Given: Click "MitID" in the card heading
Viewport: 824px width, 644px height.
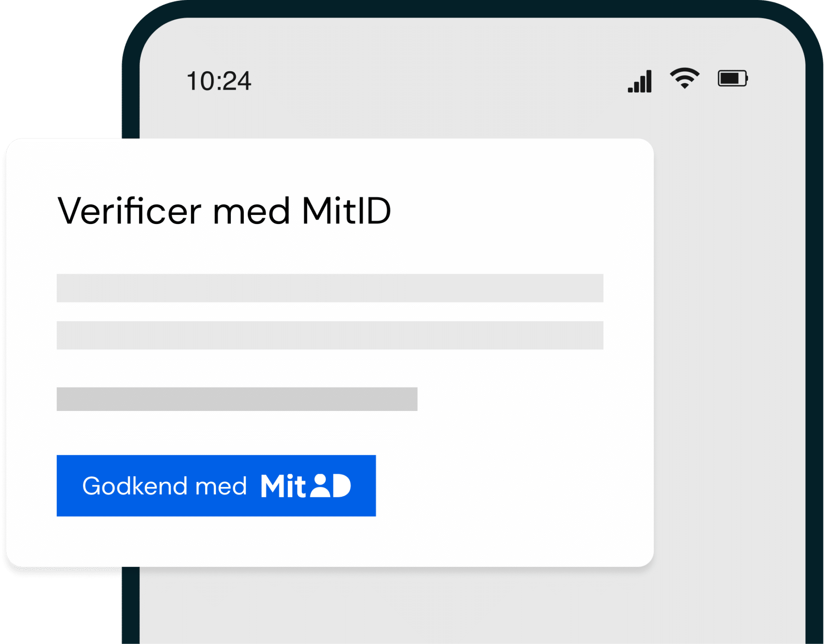Looking at the screenshot, I should point(346,211).
